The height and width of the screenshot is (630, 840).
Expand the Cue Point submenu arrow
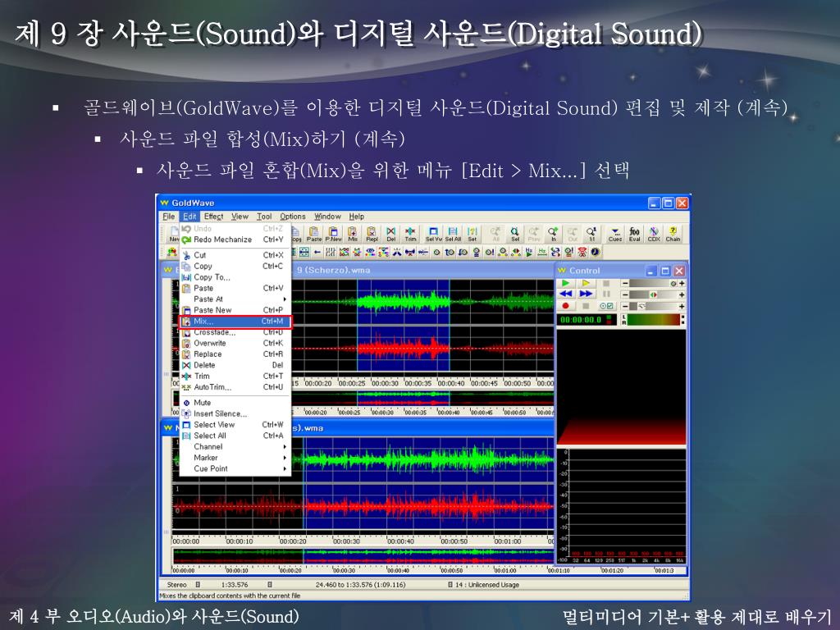tap(285, 468)
